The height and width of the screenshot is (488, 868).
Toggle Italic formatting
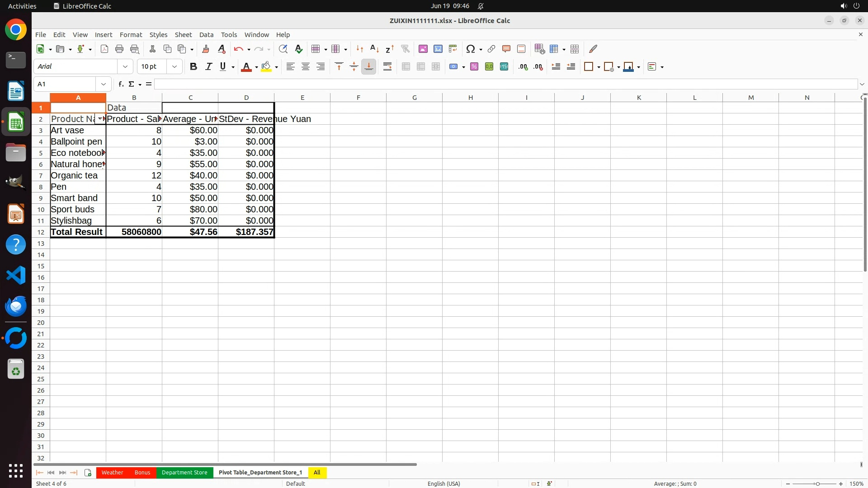208,67
